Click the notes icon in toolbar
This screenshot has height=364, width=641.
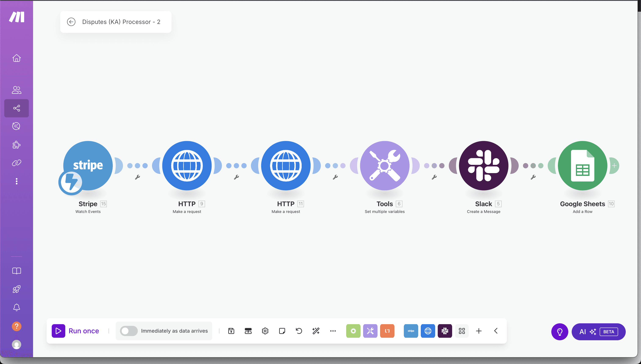(282, 331)
